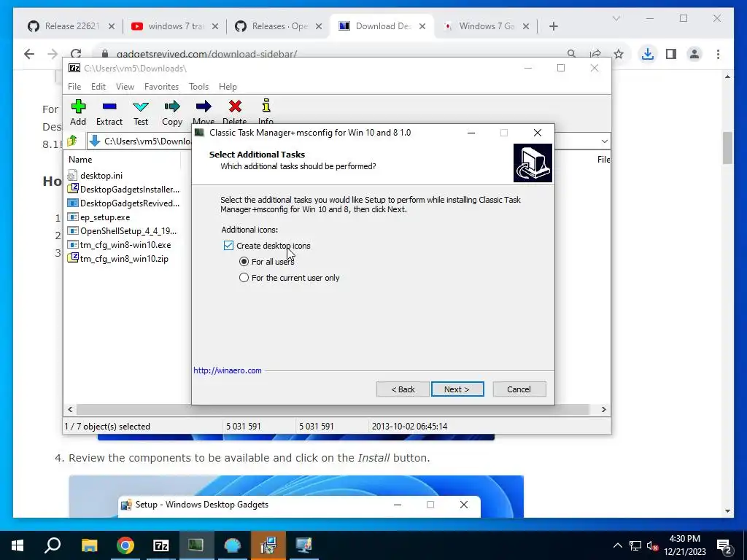Click the 7-Zip taskbar icon
Viewport: 747px width, 560px height.
pos(161,545)
